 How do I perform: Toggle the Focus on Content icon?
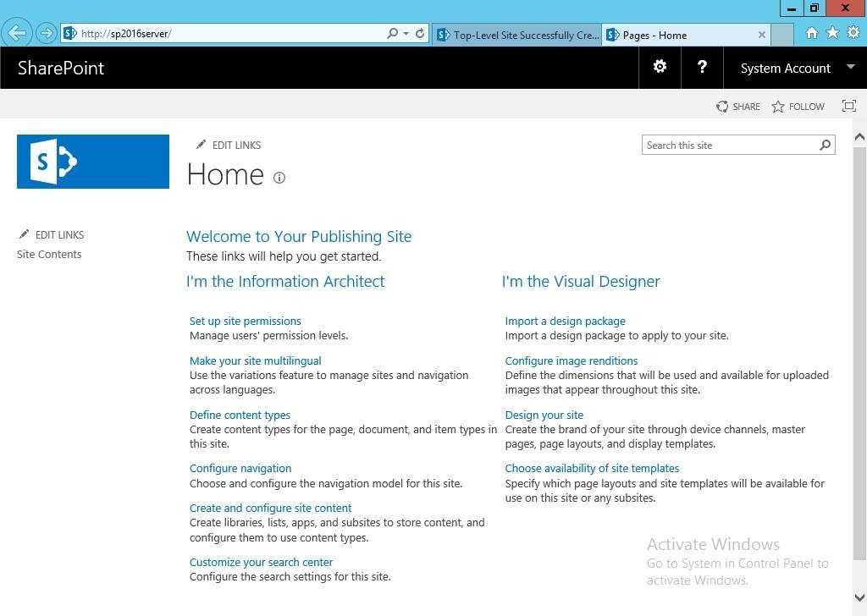(848, 106)
